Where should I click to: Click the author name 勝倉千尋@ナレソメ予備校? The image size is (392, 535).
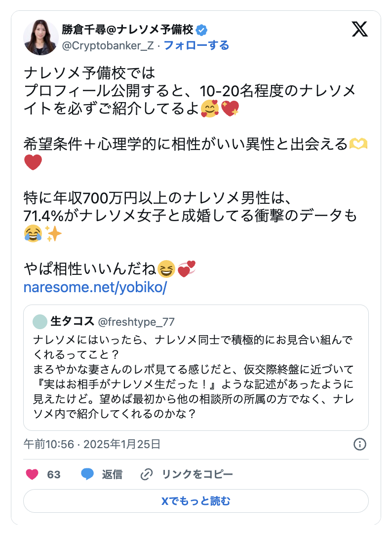(x=127, y=30)
